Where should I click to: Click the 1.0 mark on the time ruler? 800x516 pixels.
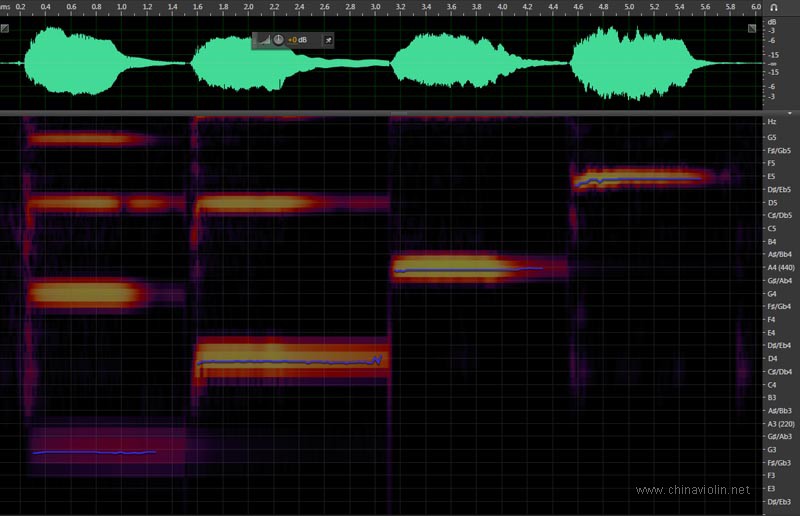[x=121, y=7]
